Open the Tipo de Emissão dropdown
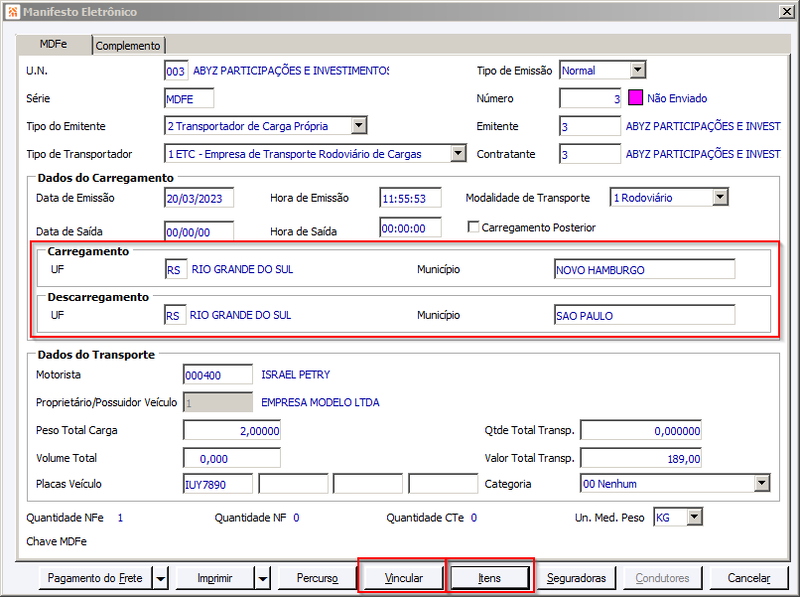The height and width of the screenshot is (597, 800). [637, 70]
